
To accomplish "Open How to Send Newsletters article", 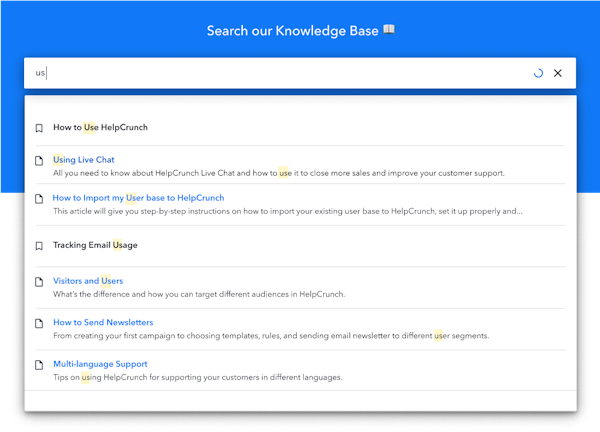I will pyautogui.click(x=103, y=323).
